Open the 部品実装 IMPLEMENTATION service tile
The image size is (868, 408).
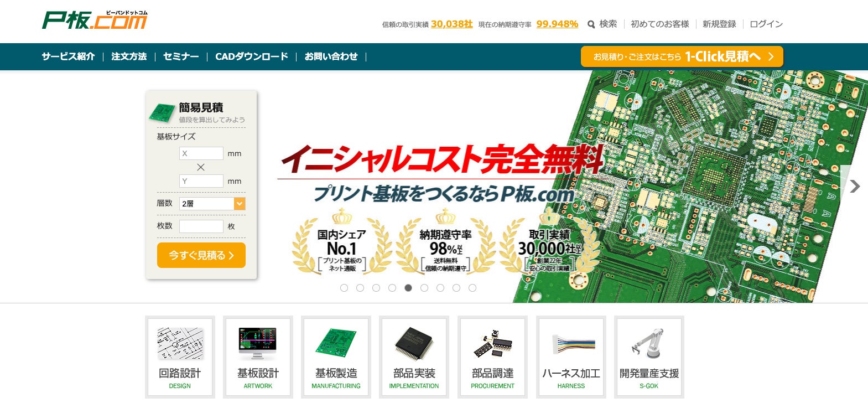[414, 357]
